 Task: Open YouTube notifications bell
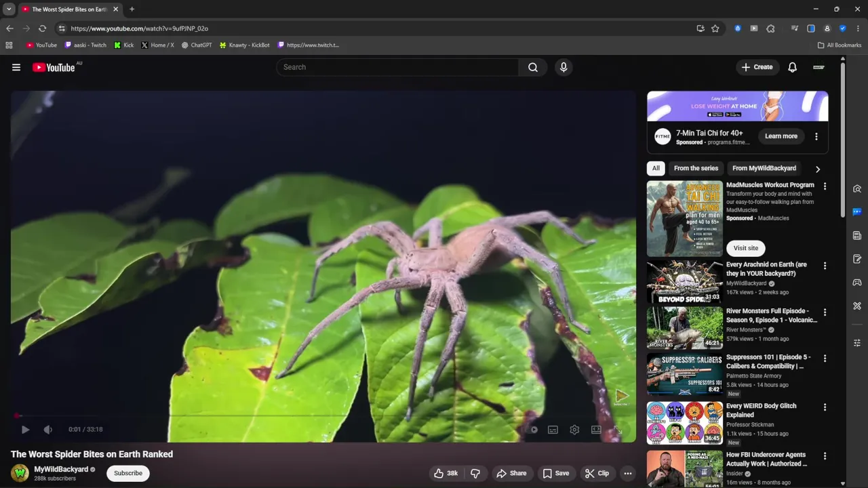[792, 67]
